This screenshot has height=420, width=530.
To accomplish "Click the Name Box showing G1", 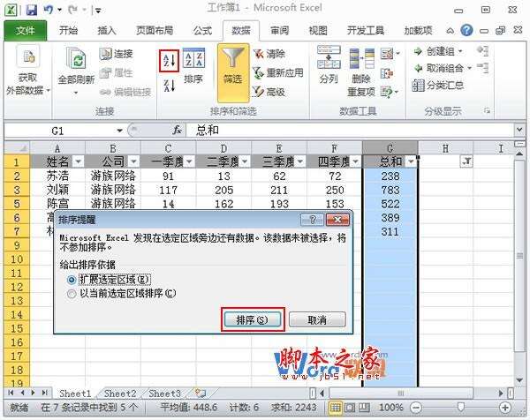I will coord(59,131).
